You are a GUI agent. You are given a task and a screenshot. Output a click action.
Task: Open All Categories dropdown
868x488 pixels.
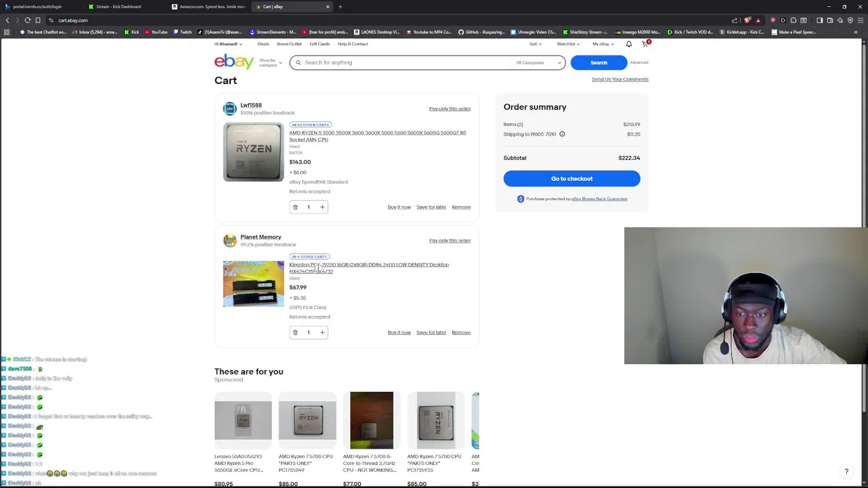tap(539, 62)
